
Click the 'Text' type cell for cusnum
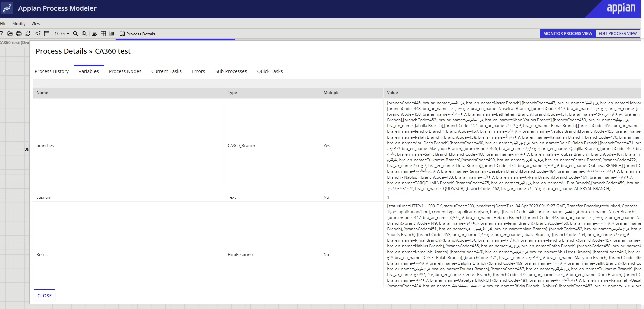pos(272,197)
